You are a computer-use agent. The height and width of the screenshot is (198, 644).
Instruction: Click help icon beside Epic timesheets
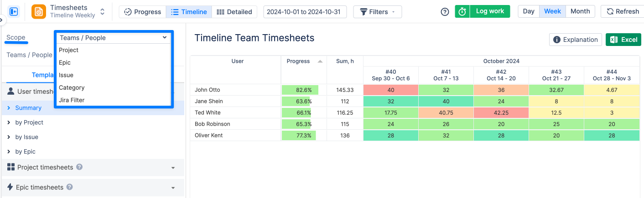[70, 187]
